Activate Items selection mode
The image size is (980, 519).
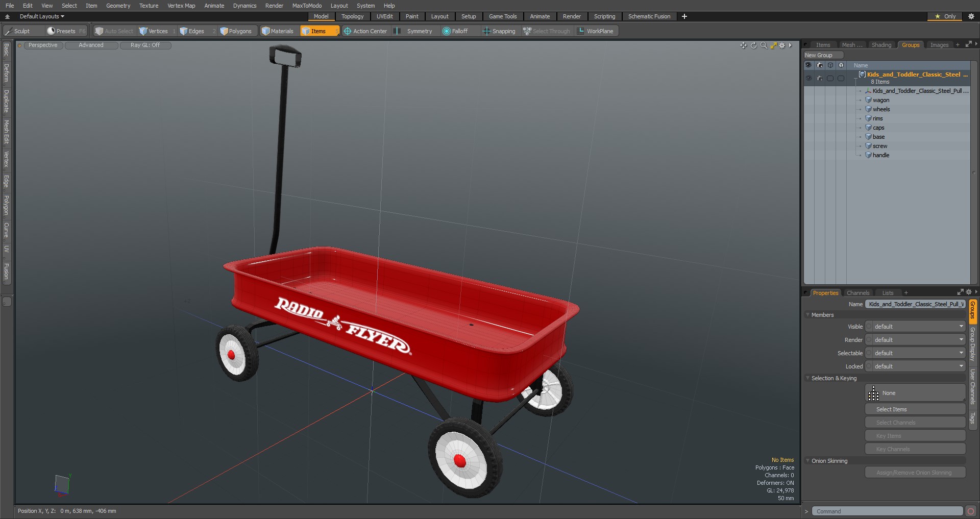[319, 31]
